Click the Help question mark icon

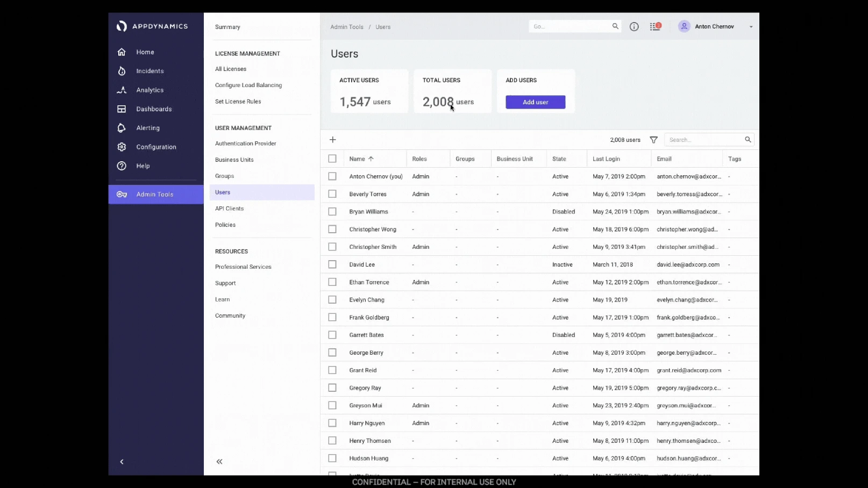pos(122,166)
